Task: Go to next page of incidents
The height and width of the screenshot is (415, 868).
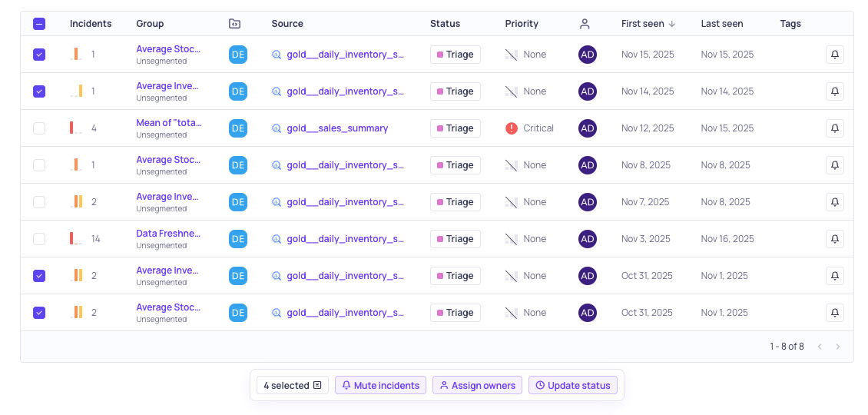Action: point(837,347)
